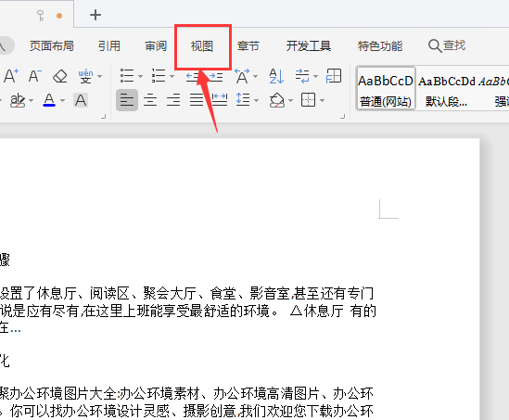This screenshot has width=509, height=420.
Task: Increase font size with A+ icon
Action: click(11, 76)
